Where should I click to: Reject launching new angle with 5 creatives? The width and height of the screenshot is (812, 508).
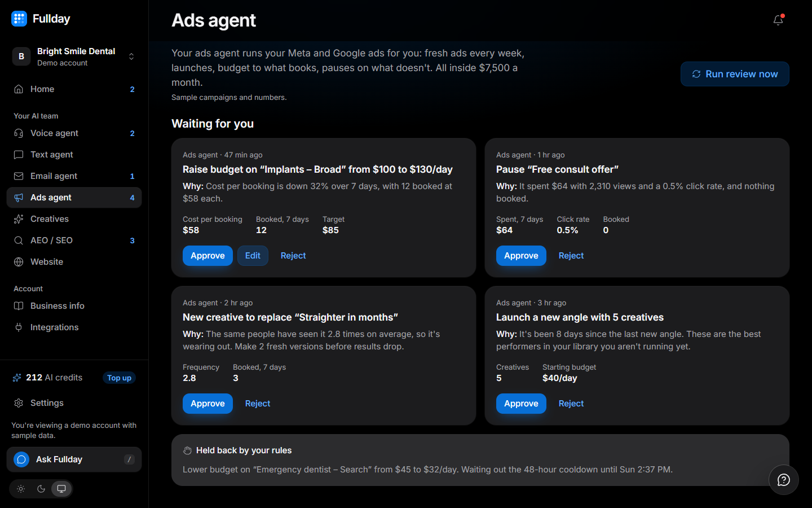click(571, 404)
